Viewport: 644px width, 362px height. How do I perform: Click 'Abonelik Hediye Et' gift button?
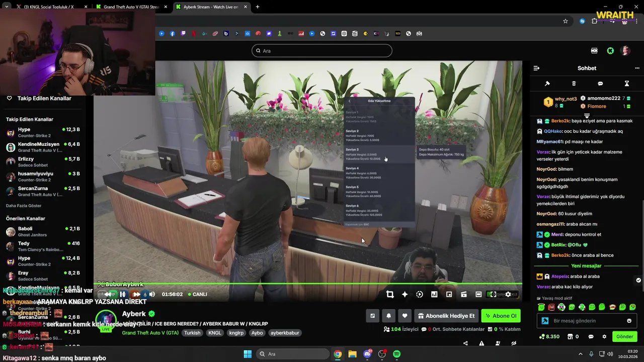[x=446, y=316]
